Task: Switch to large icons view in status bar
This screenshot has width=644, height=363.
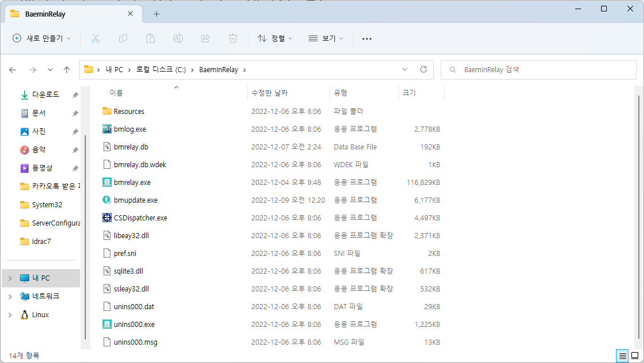Action: pos(635,356)
